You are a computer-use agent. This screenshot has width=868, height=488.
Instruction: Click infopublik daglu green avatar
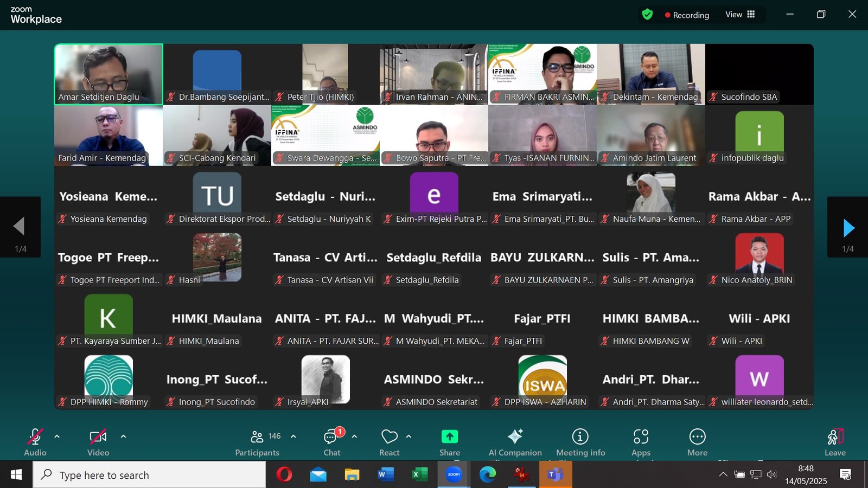click(x=759, y=132)
